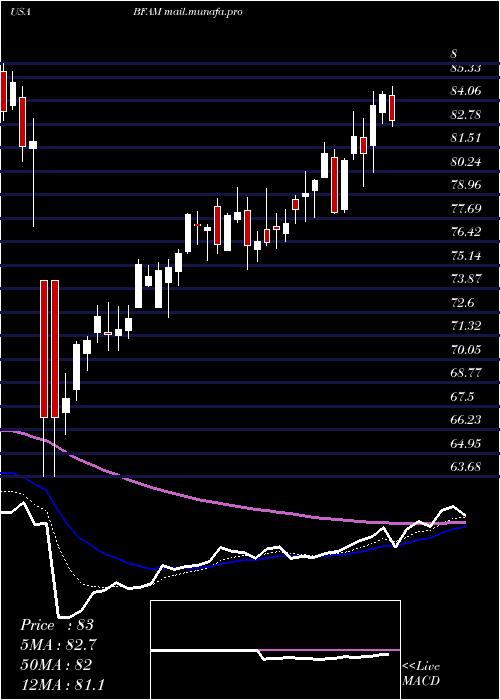The height and width of the screenshot is (700, 500).
Task: Click the 78.96 price axis label
Action: click(x=466, y=185)
